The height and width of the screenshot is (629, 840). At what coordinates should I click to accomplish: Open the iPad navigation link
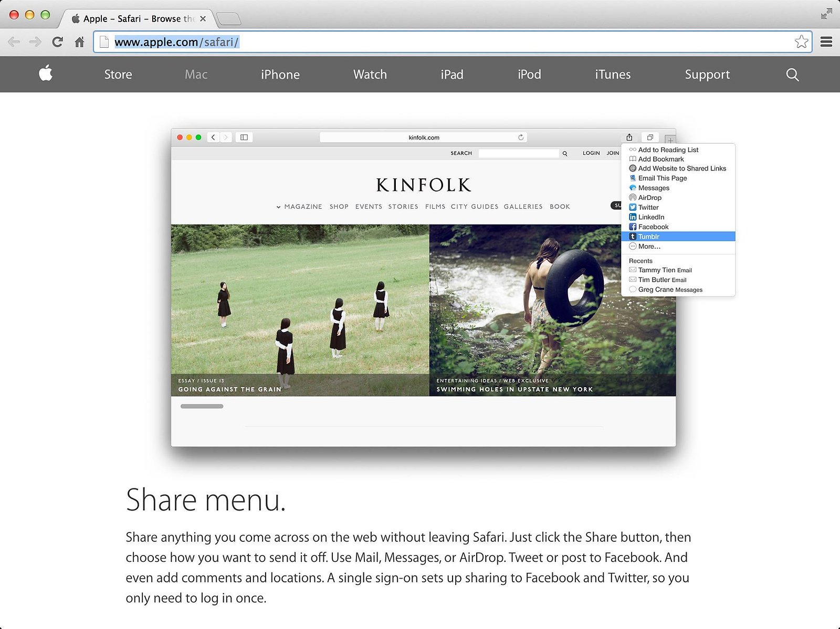[x=452, y=74]
